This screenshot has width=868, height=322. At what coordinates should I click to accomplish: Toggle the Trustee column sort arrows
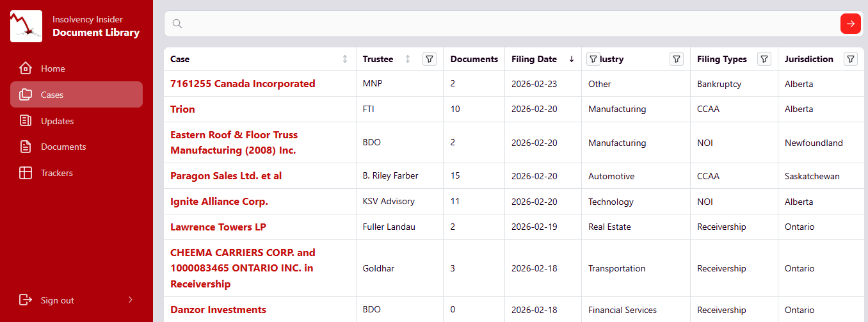pyautogui.click(x=408, y=59)
